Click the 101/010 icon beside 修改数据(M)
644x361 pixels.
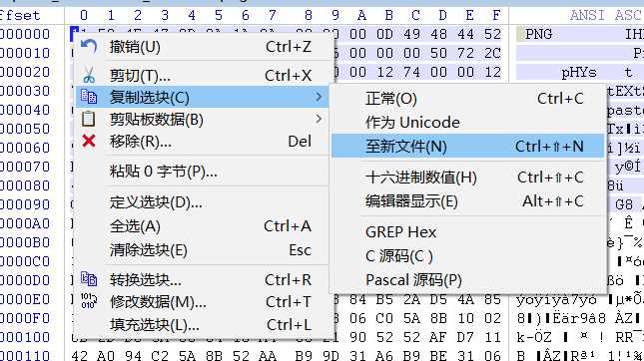[89, 301]
